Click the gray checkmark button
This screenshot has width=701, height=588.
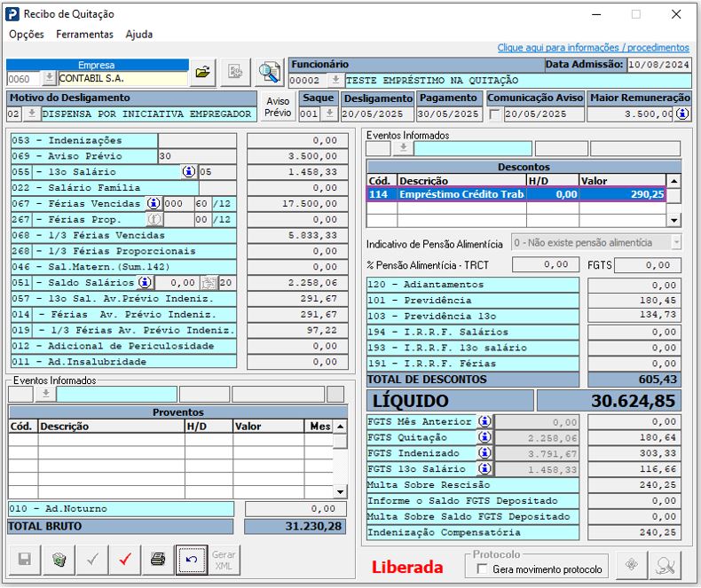92,560
